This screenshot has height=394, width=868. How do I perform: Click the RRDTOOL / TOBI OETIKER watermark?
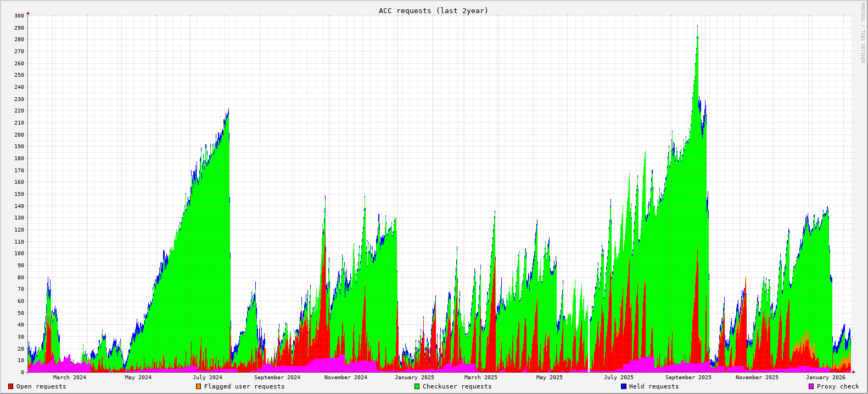click(863, 32)
